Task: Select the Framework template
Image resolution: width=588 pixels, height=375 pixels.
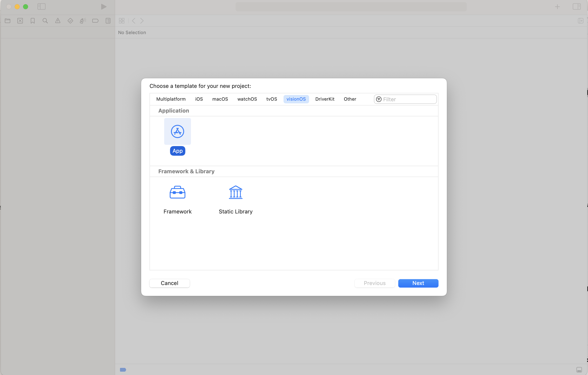Action: [178, 200]
